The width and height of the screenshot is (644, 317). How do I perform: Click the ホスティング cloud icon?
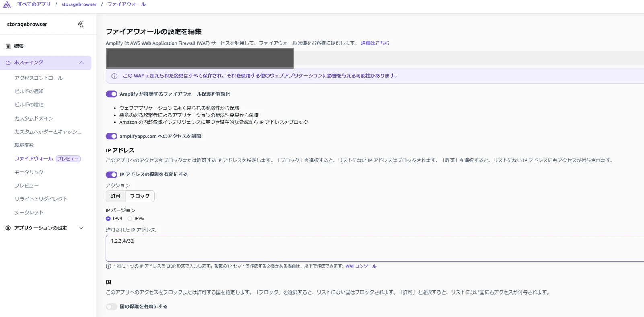click(x=8, y=63)
